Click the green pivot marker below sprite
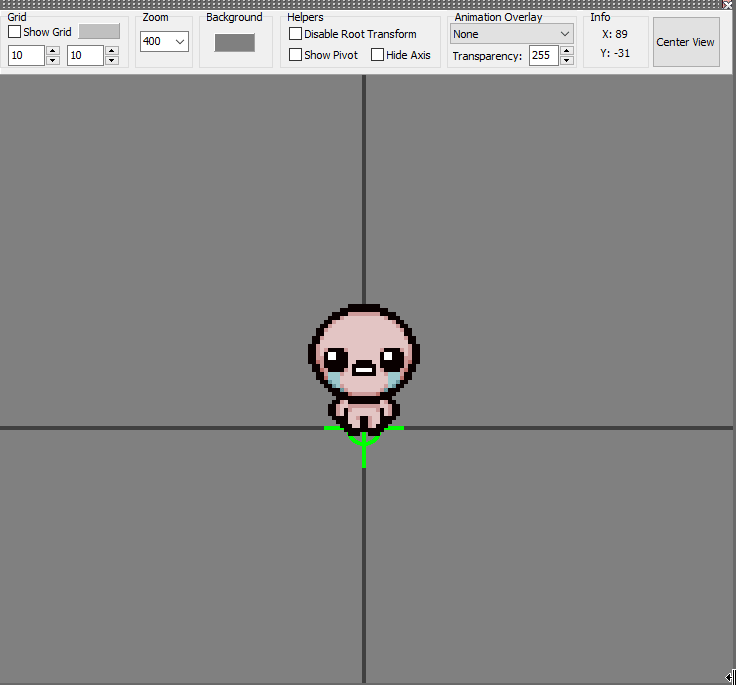 coord(364,446)
